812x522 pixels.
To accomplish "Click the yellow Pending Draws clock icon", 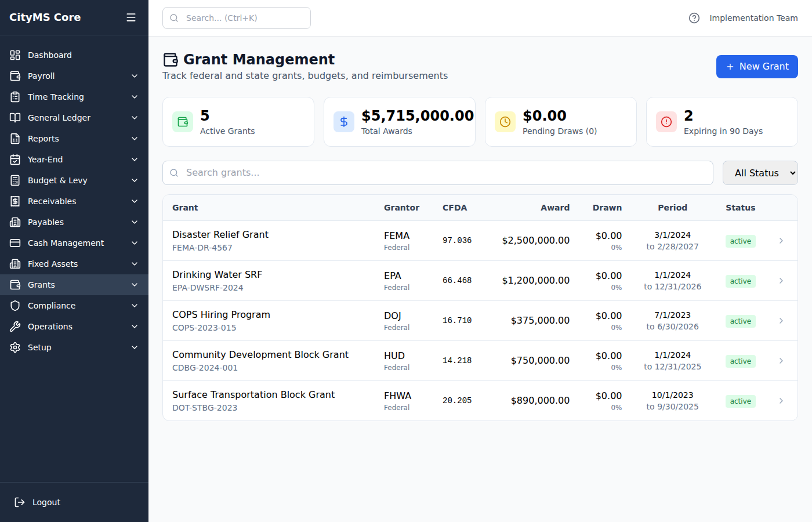I will click(505, 122).
